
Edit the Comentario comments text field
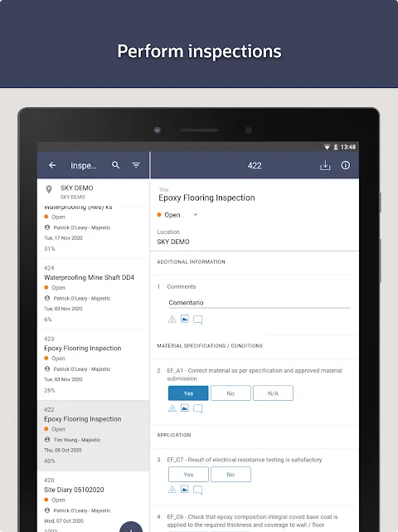coord(259,303)
